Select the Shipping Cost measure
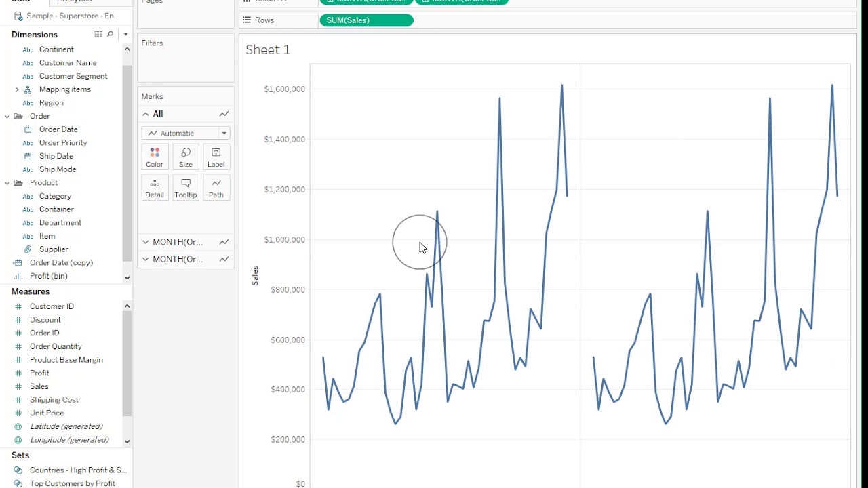Viewport: 868px width, 488px height. pyautogui.click(x=54, y=400)
